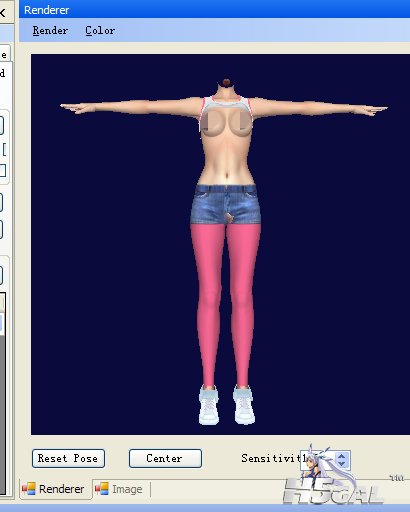Select the highlighted blue list row
The image size is (410, 512).
click(x=1, y=323)
